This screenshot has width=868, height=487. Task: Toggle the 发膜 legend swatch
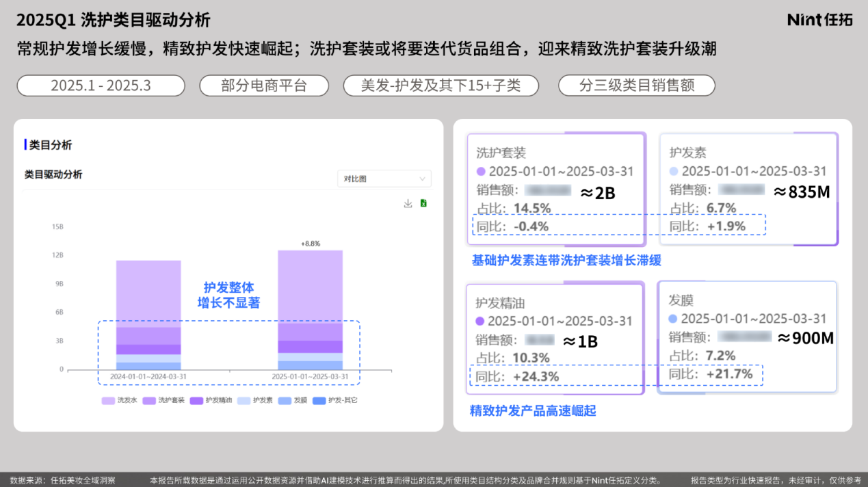pyautogui.click(x=285, y=400)
